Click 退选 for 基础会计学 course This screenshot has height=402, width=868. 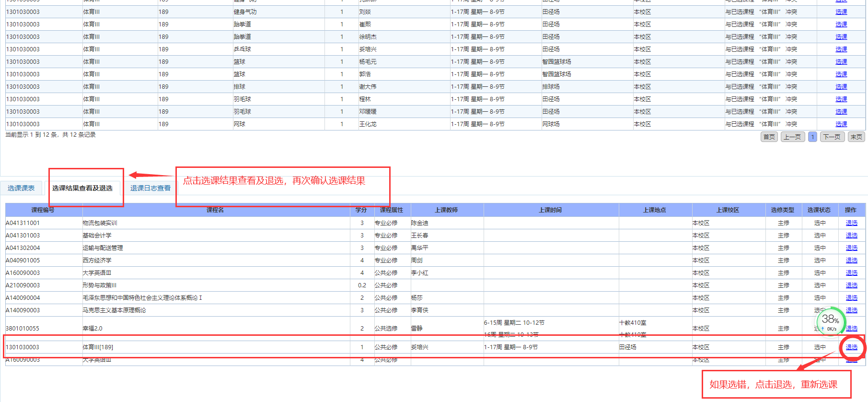pyautogui.click(x=852, y=236)
